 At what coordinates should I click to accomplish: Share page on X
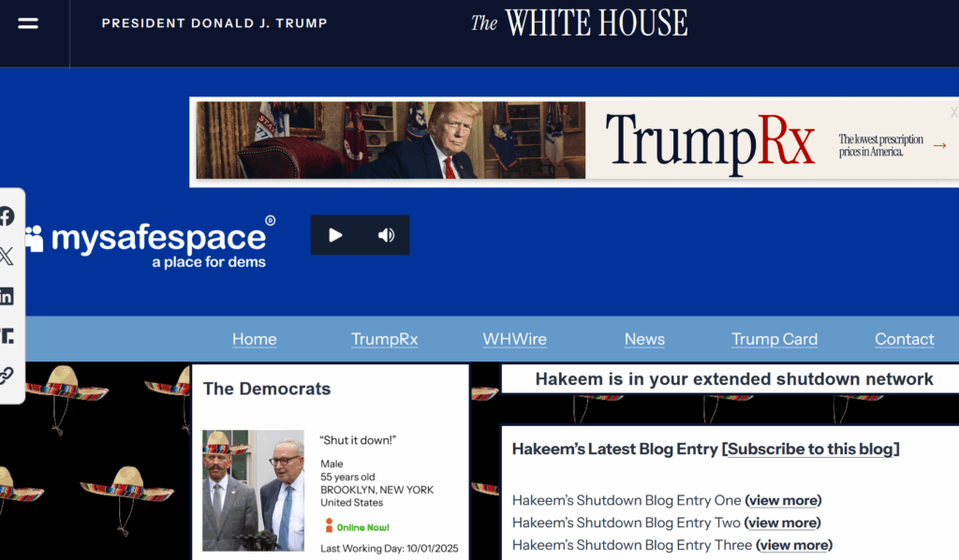(7, 256)
